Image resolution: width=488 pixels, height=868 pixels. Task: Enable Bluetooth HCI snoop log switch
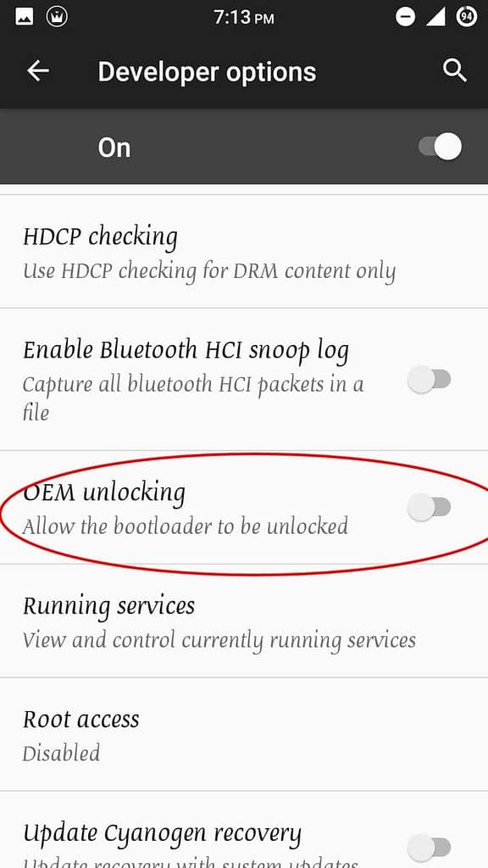tap(430, 380)
